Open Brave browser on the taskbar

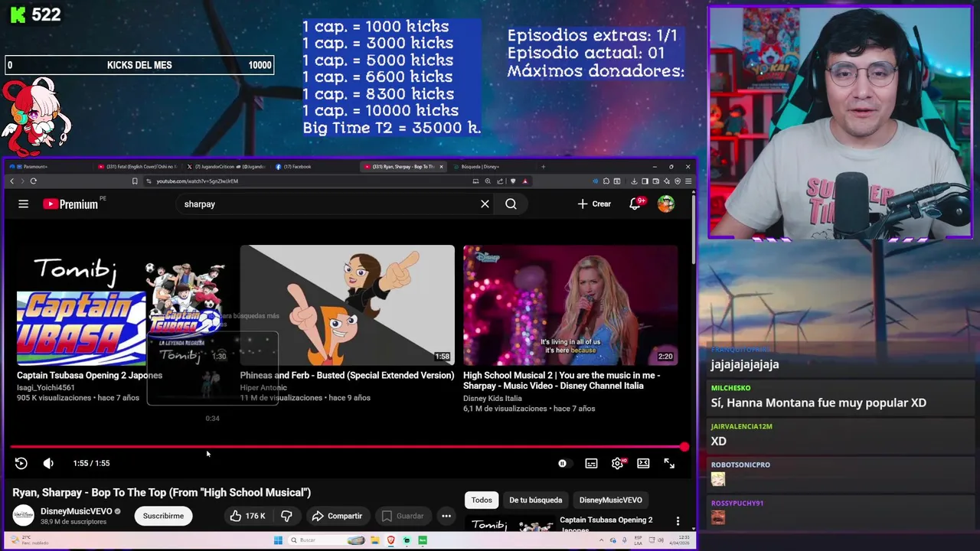(391, 540)
